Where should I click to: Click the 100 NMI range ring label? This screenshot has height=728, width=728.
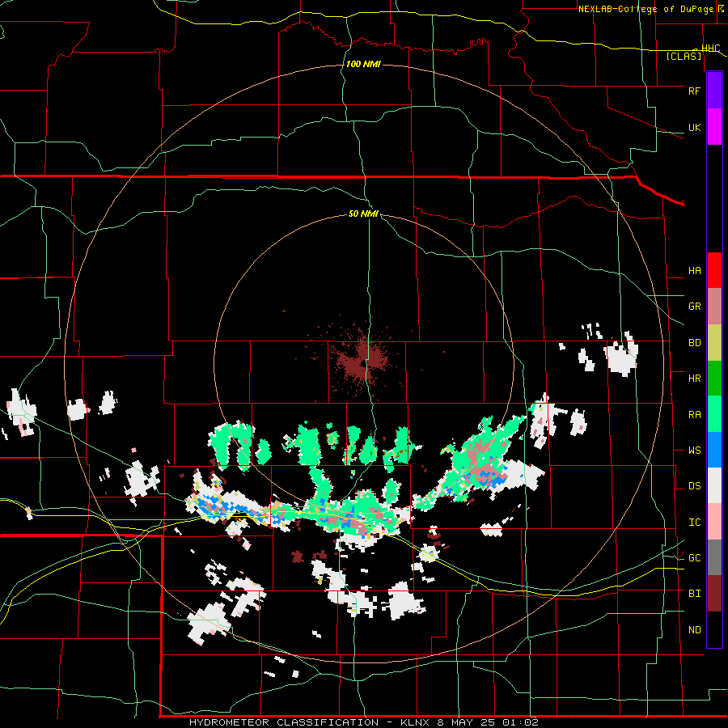coord(363,64)
